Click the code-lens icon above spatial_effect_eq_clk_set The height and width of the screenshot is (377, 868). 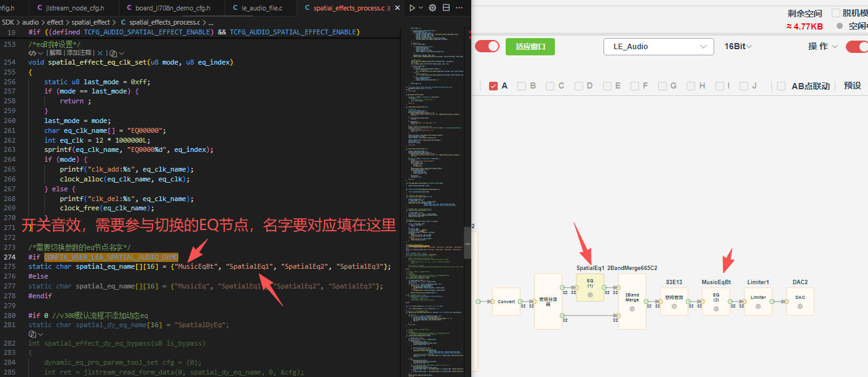point(31,54)
